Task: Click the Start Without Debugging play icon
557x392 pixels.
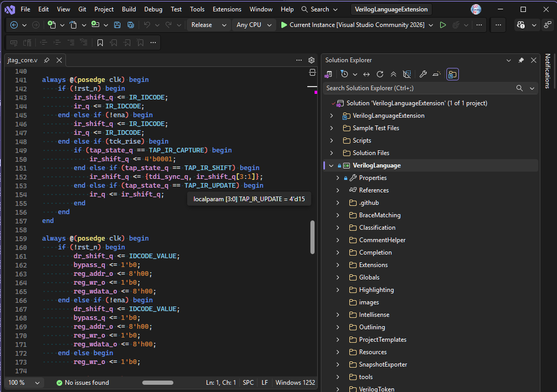Action: point(443,25)
